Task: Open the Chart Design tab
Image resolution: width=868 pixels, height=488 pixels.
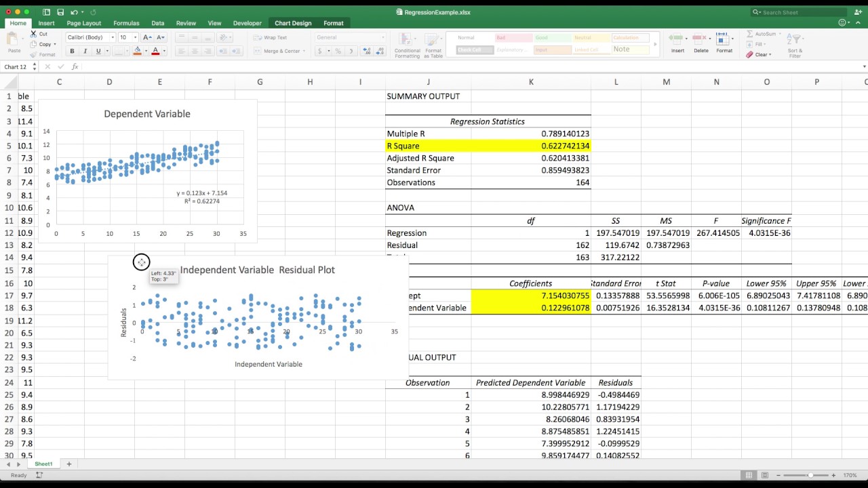Action: (293, 23)
